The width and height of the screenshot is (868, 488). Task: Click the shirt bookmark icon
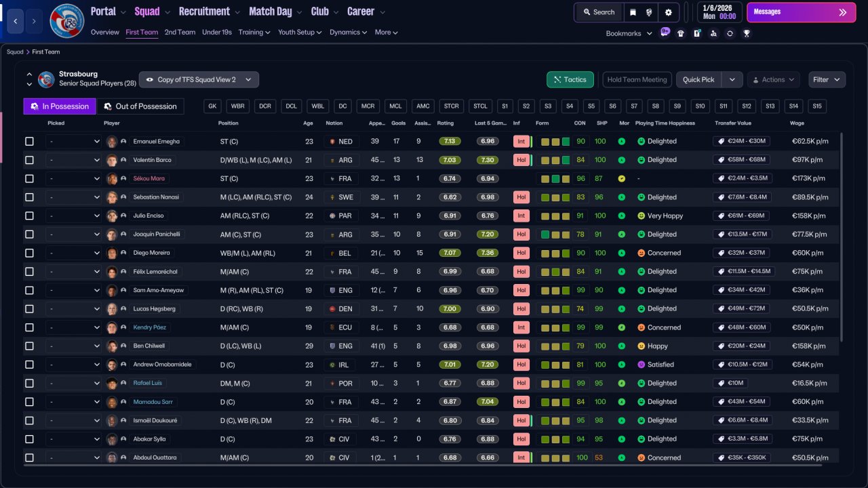[681, 33]
